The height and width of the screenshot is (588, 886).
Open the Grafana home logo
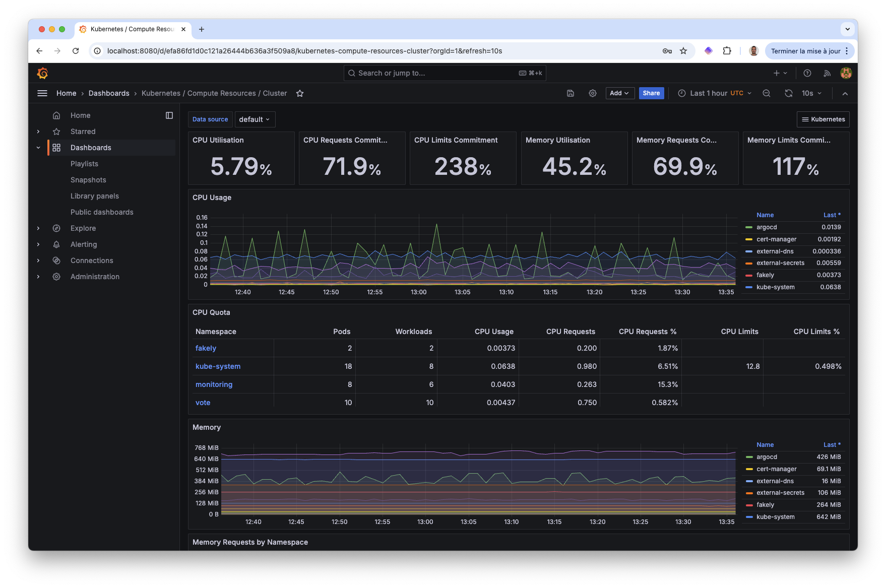click(x=43, y=73)
